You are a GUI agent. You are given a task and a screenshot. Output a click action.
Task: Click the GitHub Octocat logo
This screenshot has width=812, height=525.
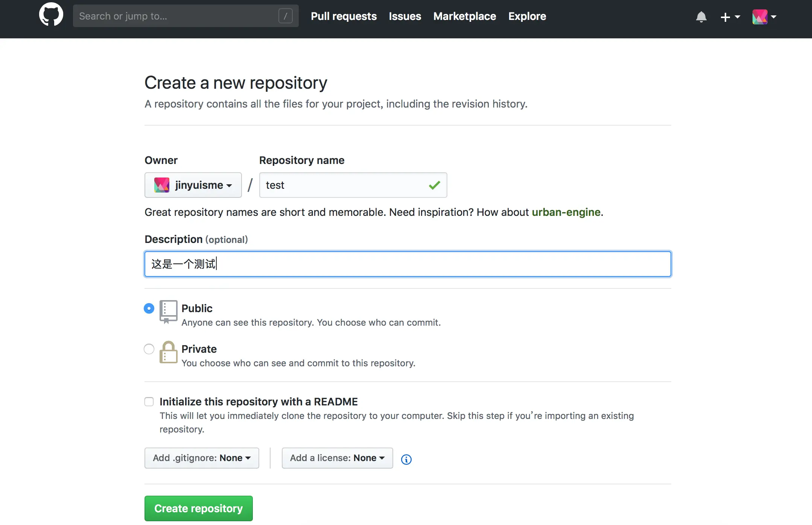(x=51, y=15)
